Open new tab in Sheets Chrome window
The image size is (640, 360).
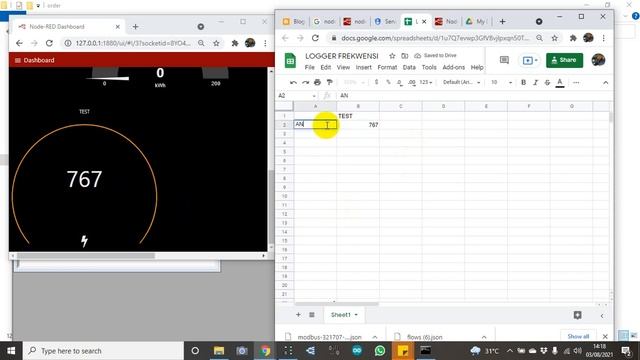[x=502, y=22]
